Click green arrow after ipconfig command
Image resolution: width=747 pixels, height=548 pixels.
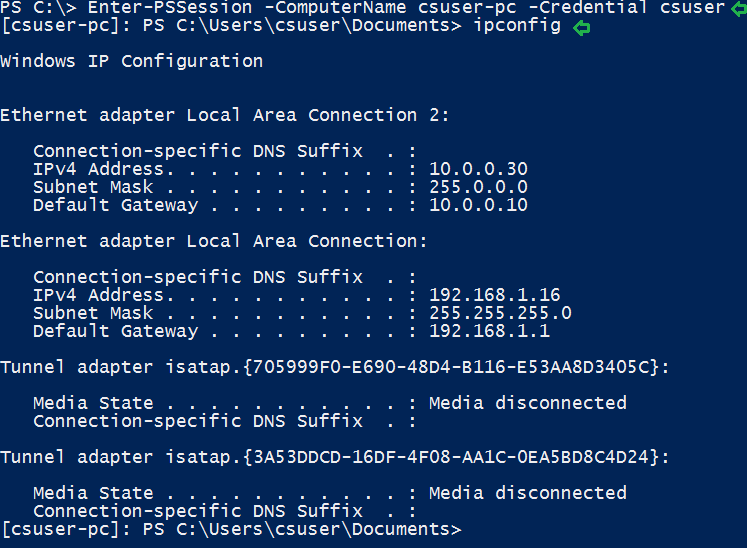(580, 27)
